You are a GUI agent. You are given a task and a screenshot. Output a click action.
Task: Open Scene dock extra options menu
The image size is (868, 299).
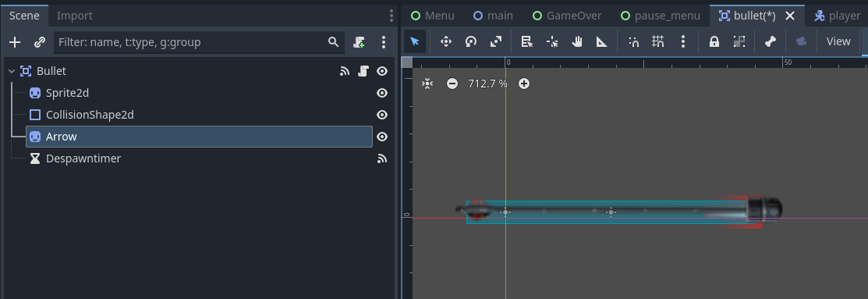pyautogui.click(x=384, y=42)
